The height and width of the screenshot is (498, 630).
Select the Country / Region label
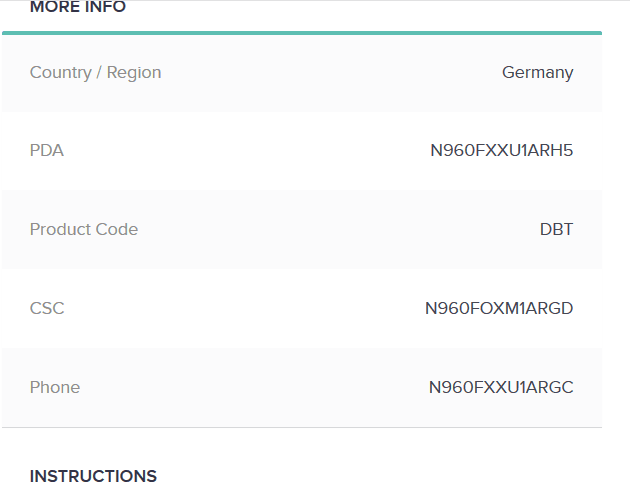95,73
